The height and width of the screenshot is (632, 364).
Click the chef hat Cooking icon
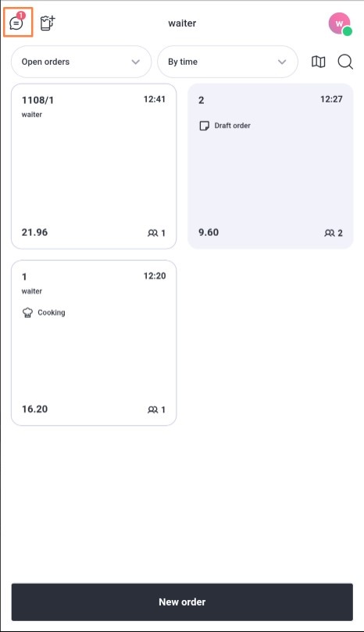[27, 312]
